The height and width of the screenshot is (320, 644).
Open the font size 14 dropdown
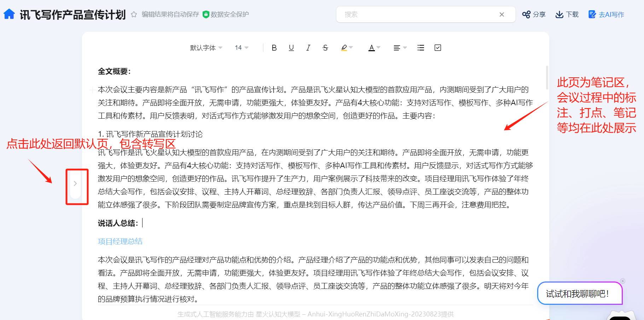[x=242, y=48]
